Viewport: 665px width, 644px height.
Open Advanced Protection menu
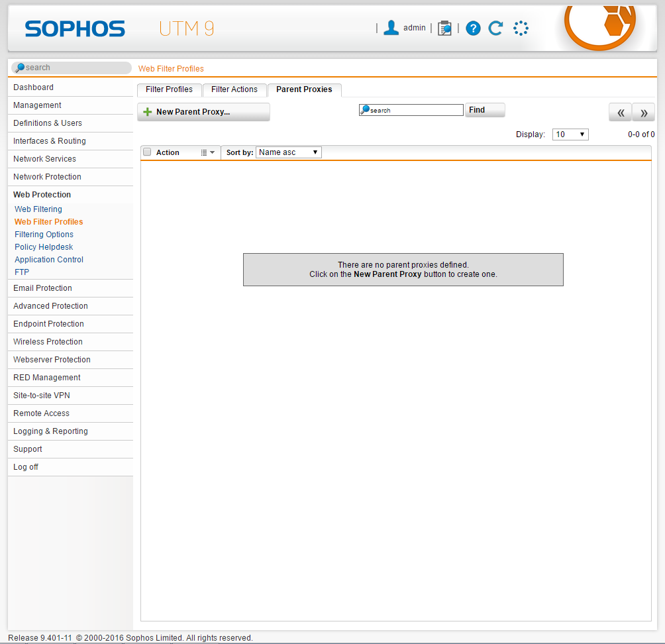tap(70, 306)
